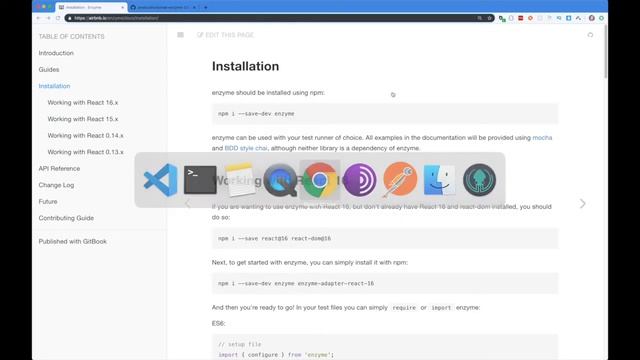Bookmark this page with the star icon
This screenshot has height=360, width=640.
pos(489,18)
